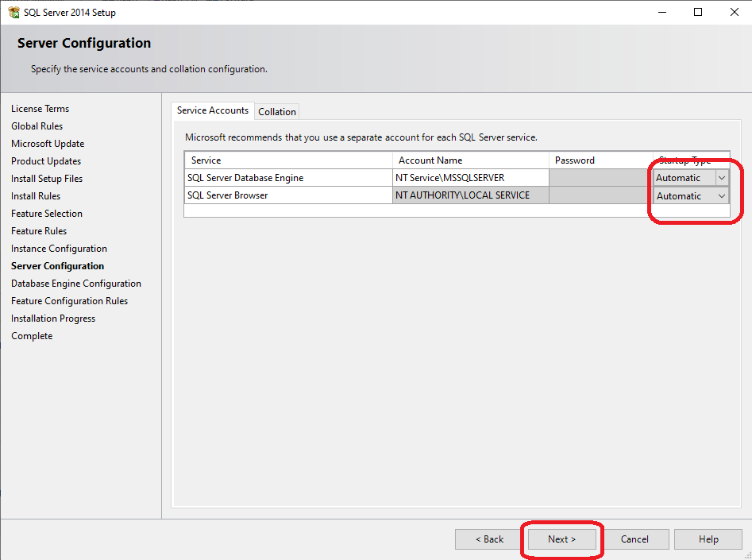This screenshot has height=560, width=752.
Task: Select the Service Accounts tab
Action: 213,110
